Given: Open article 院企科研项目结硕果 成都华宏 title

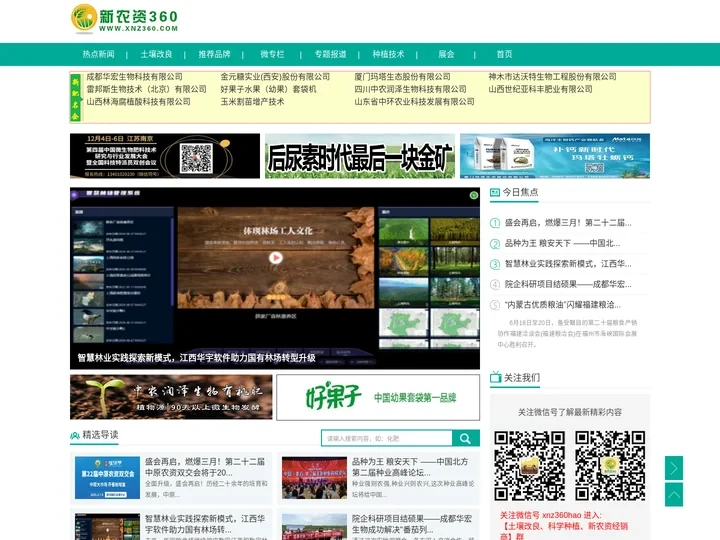Looking at the screenshot, I should coord(412,524).
